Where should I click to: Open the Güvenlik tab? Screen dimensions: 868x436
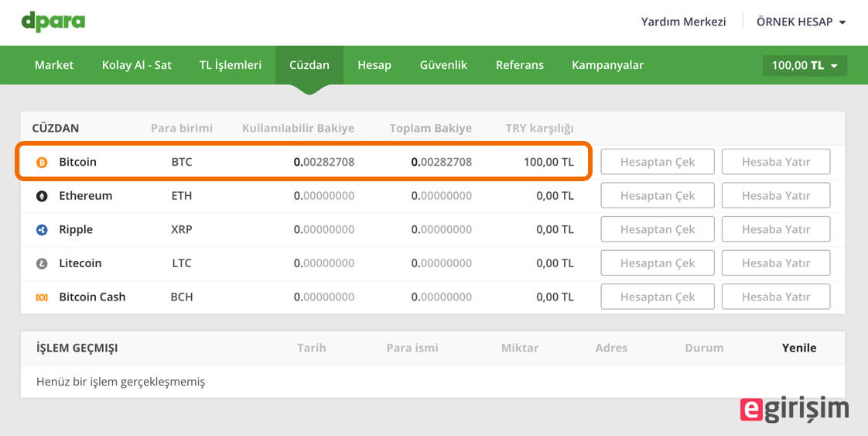(x=443, y=65)
